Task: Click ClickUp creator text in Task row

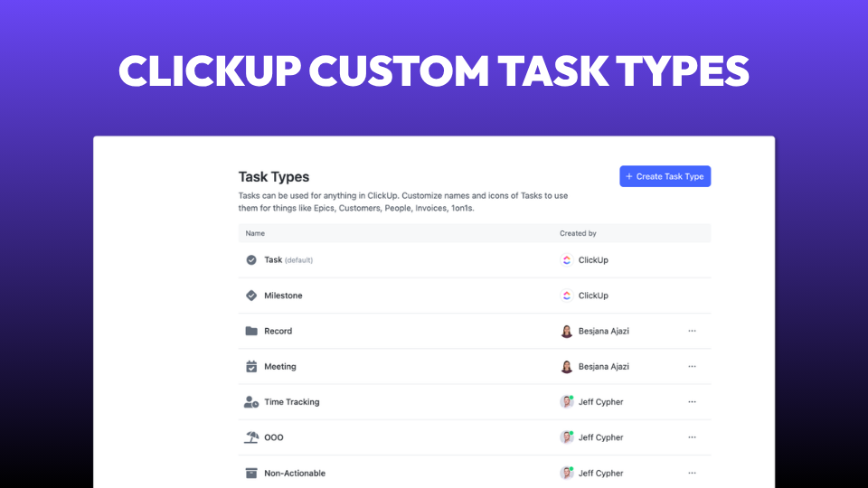Action: [593, 260]
